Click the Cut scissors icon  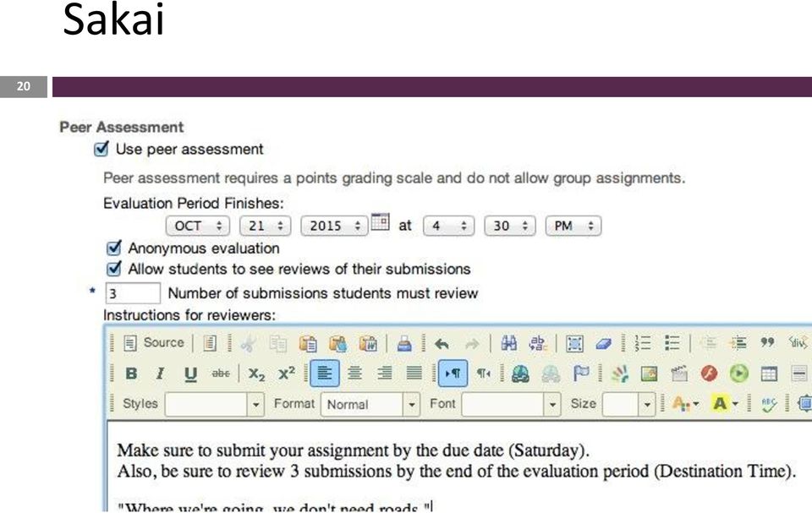point(249,344)
